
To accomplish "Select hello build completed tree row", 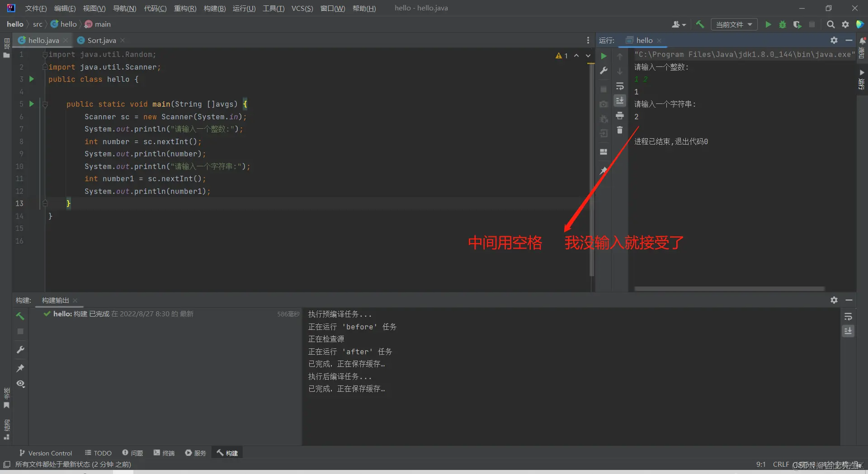I will click(x=165, y=314).
